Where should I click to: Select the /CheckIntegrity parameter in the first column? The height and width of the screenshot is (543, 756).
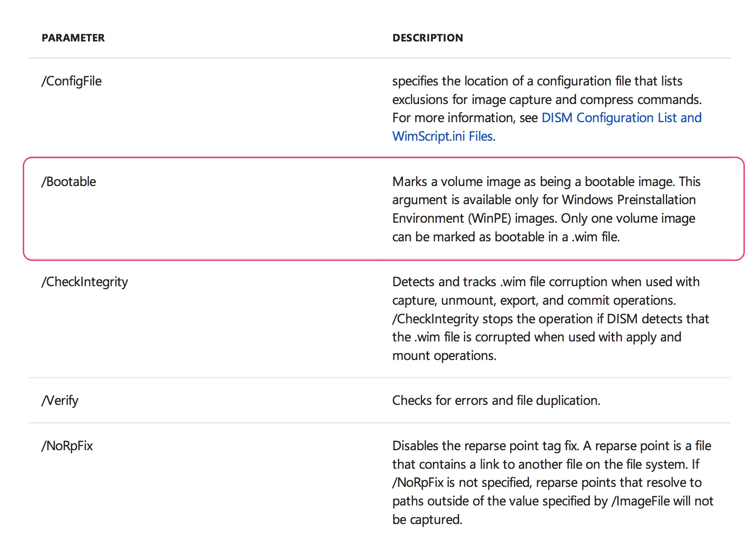(85, 282)
